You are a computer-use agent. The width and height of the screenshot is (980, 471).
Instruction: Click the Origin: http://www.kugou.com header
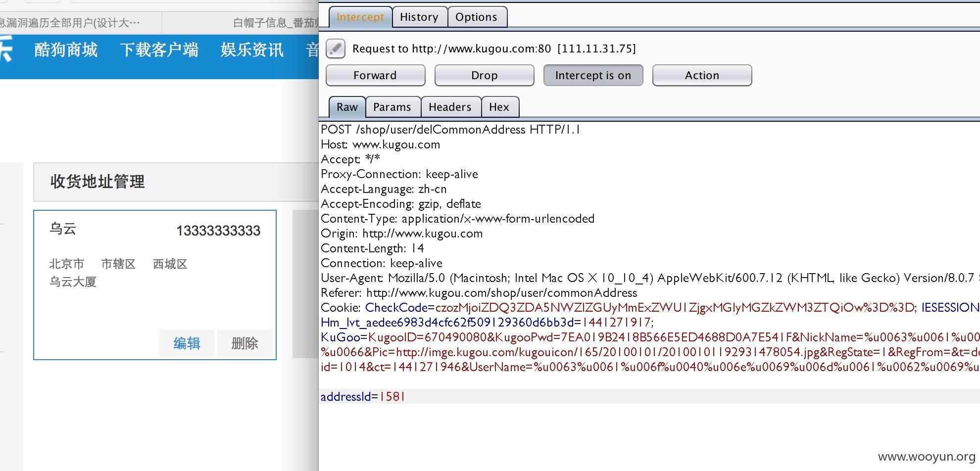pos(401,234)
